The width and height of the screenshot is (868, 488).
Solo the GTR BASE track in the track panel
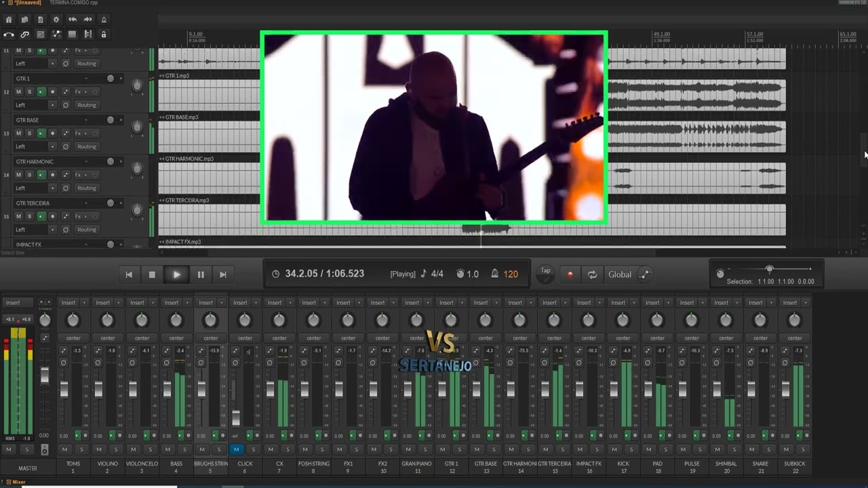pos(29,133)
